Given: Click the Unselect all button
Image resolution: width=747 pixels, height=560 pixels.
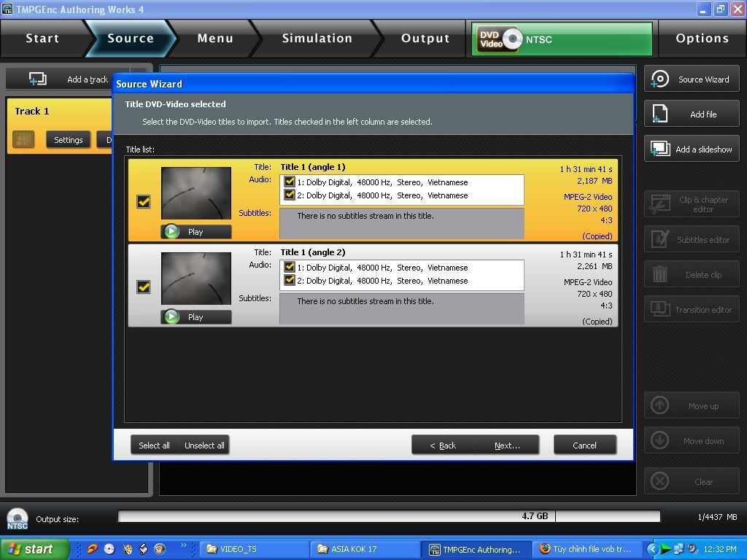Looking at the screenshot, I should 204,446.
